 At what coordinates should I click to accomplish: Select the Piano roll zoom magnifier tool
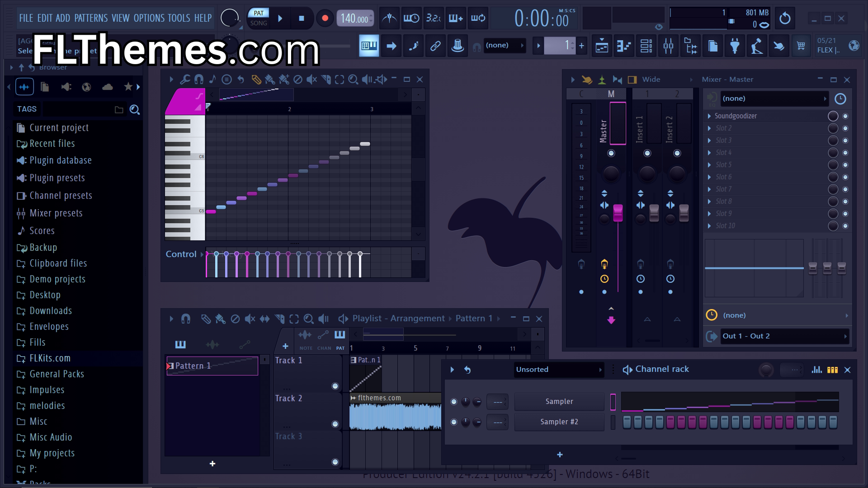coord(354,80)
